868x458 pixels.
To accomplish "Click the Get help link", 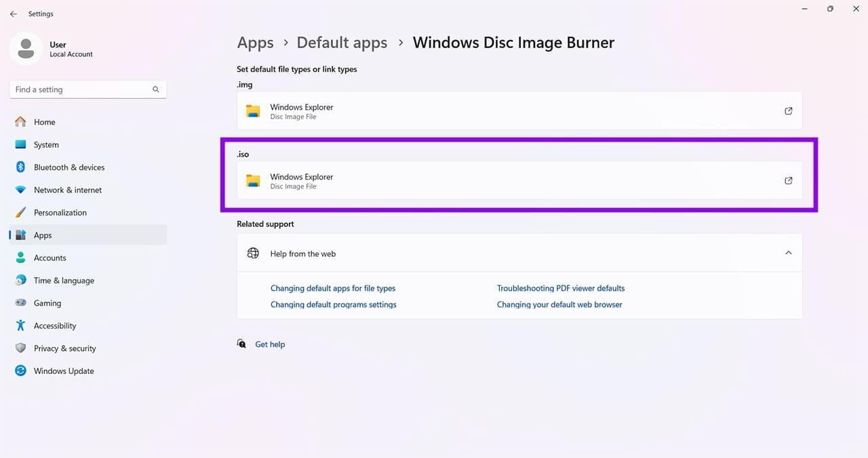I will (x=270, y=344).
